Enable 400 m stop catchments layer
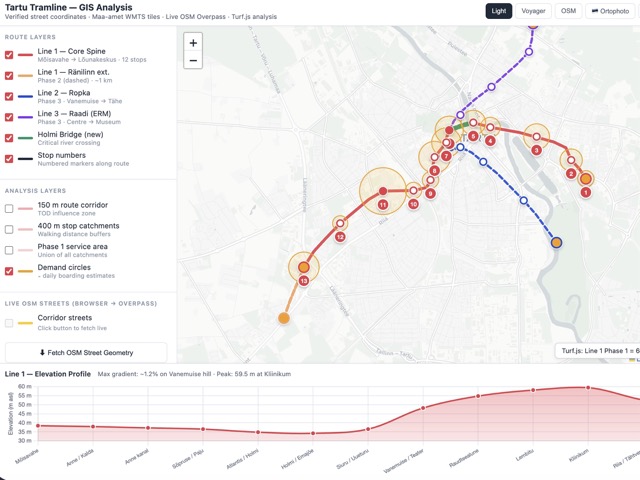640x480 pixels. pos(9,230)
